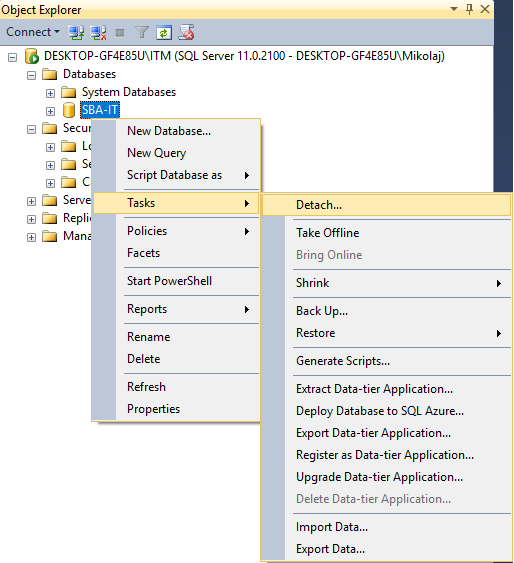
Task: Collapse the server root node
Action: 13,57
